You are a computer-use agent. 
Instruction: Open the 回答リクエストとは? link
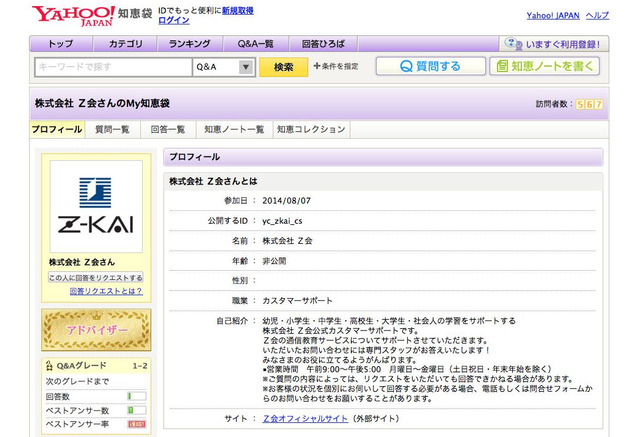point(106,291)
